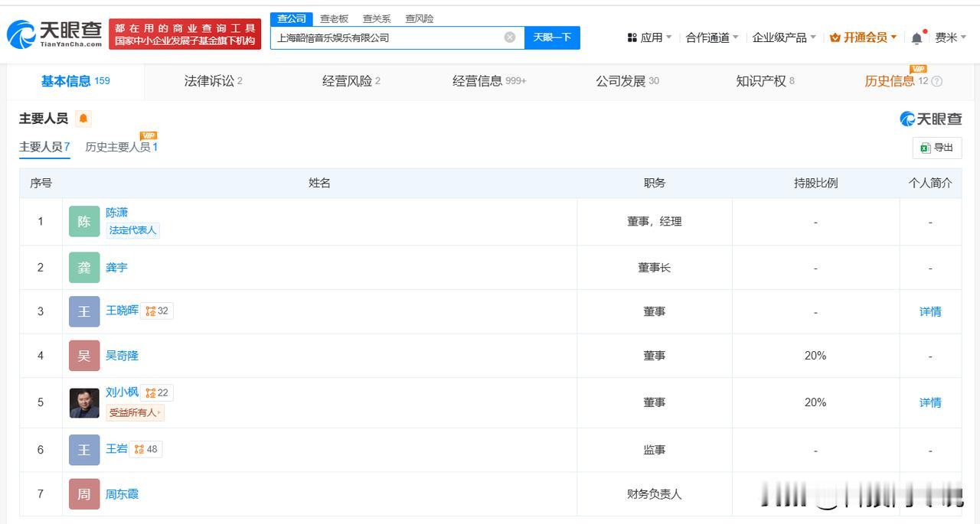
Task: Click the red promotional banner in header
Action: coord(185,34)
